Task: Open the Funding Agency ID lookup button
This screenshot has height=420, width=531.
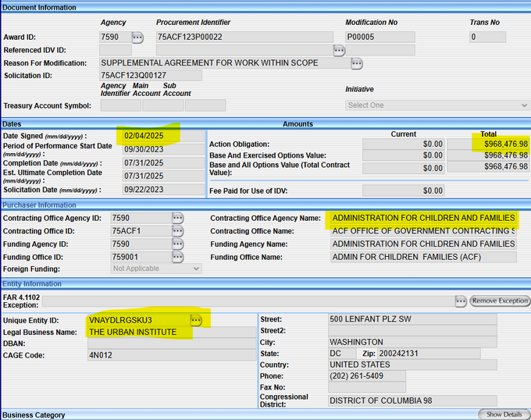Action: [178, 244]
